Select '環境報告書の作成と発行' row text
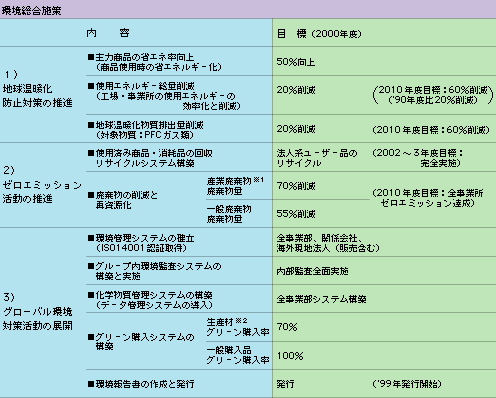The image size is (496, 398). (141, 384)
